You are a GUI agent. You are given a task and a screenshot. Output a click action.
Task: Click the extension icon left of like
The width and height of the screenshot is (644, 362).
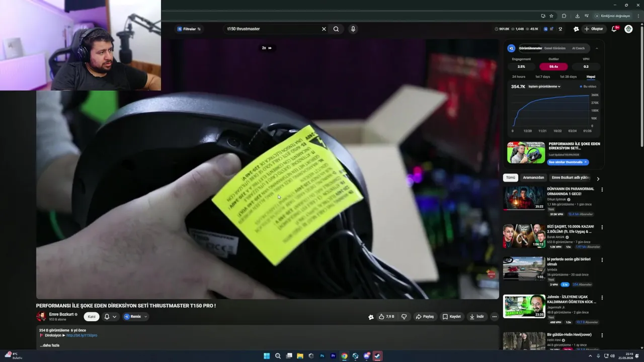371,317
